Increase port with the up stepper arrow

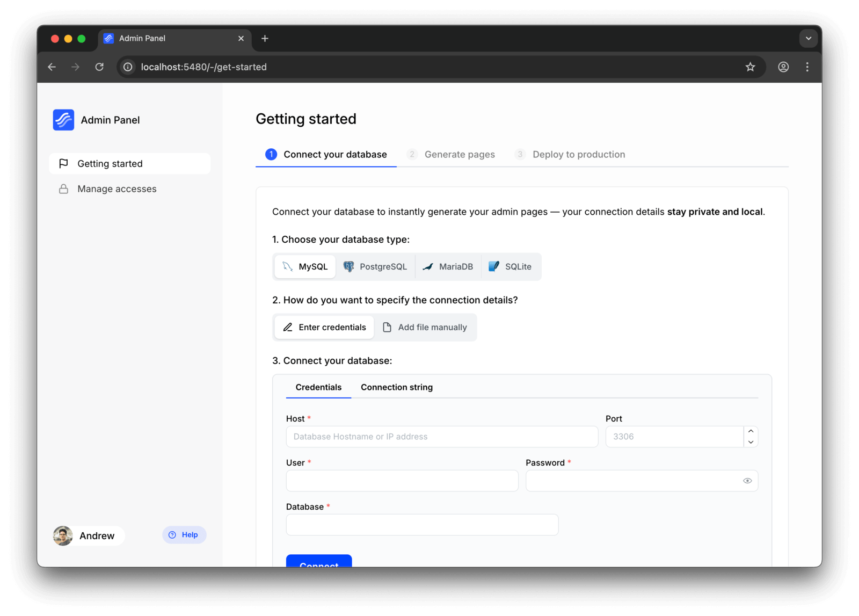click(x=751, y=431)
